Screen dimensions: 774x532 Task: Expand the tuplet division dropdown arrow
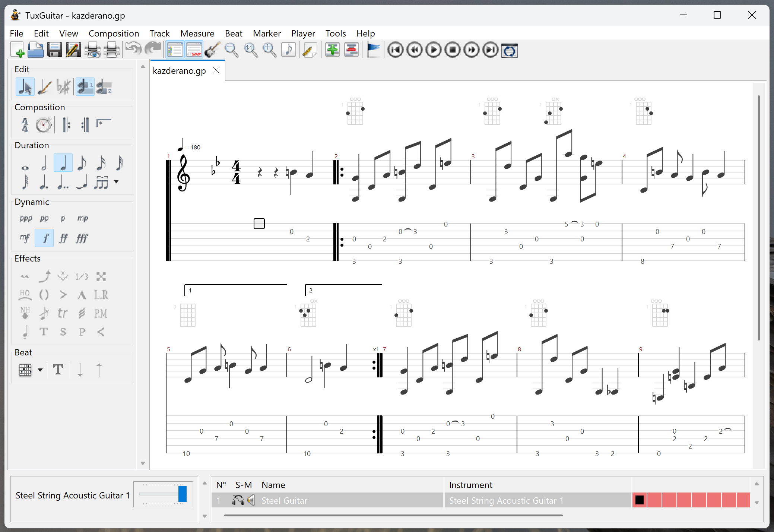(x=116, y=182)
